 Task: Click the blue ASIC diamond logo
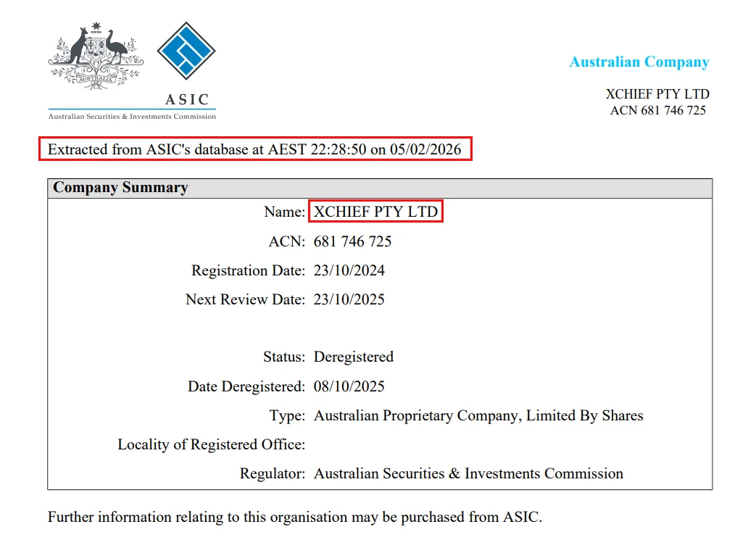pyautogui.click(x=186, y=51)
